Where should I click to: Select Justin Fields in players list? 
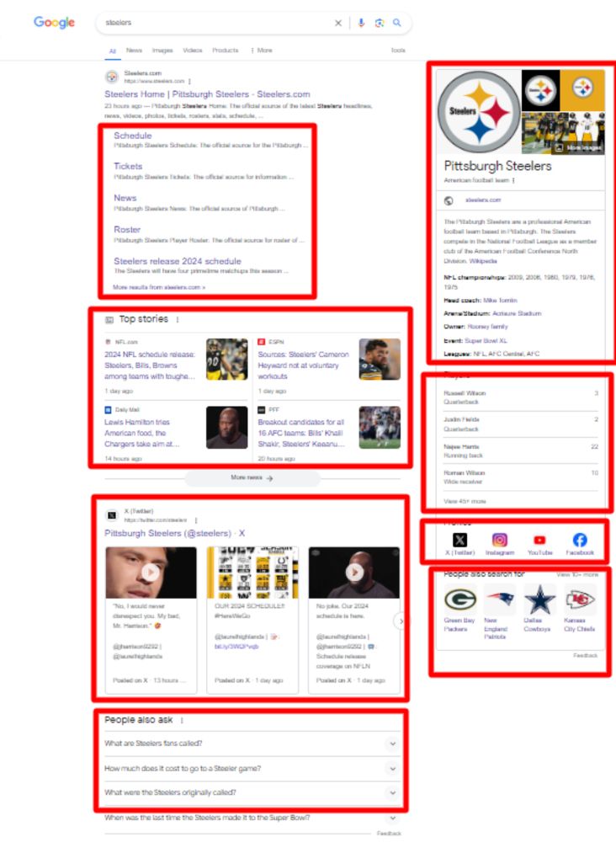pos(521,424)
